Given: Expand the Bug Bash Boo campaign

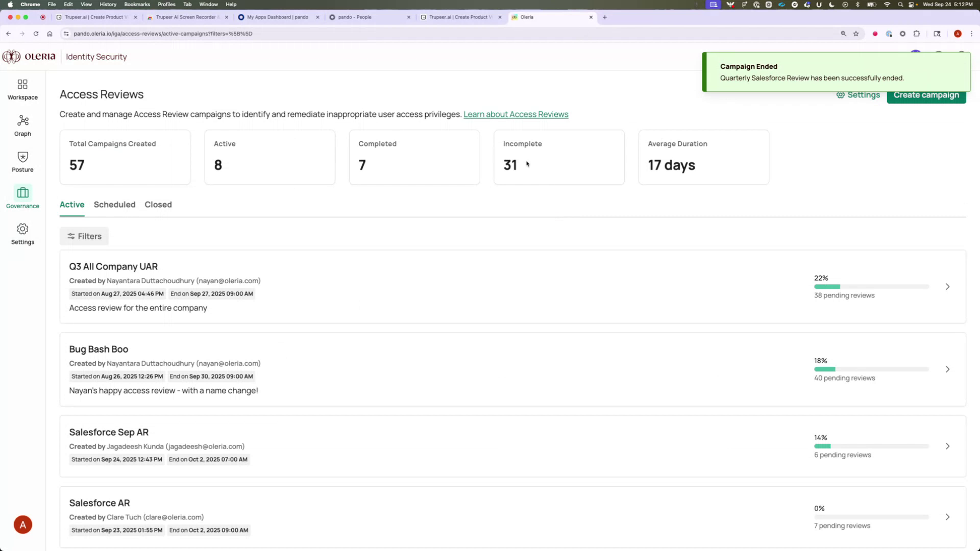Looking at the screenshot, I should (x=947, y=369).
